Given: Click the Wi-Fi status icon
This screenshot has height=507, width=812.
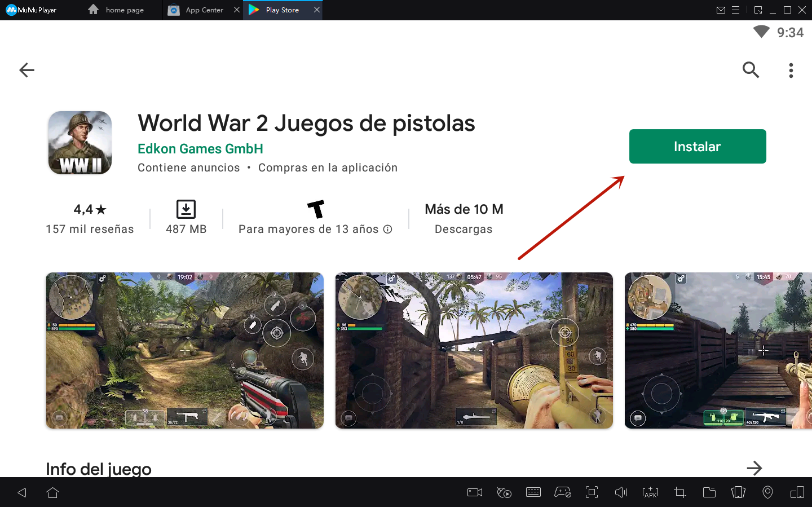Looking at the screenshot, I should point(761,32).
